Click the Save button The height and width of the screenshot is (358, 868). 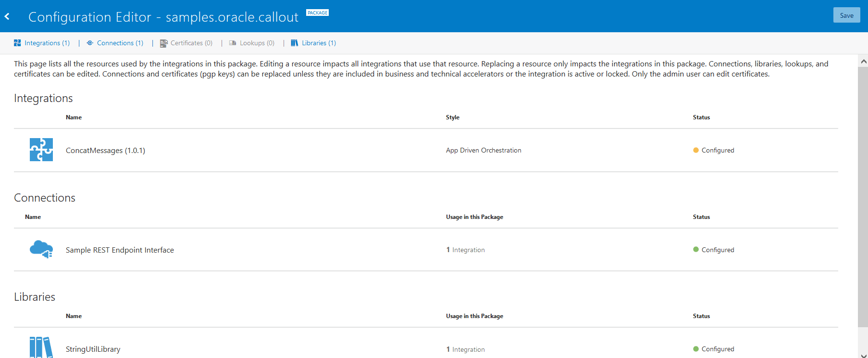point(846,15)
